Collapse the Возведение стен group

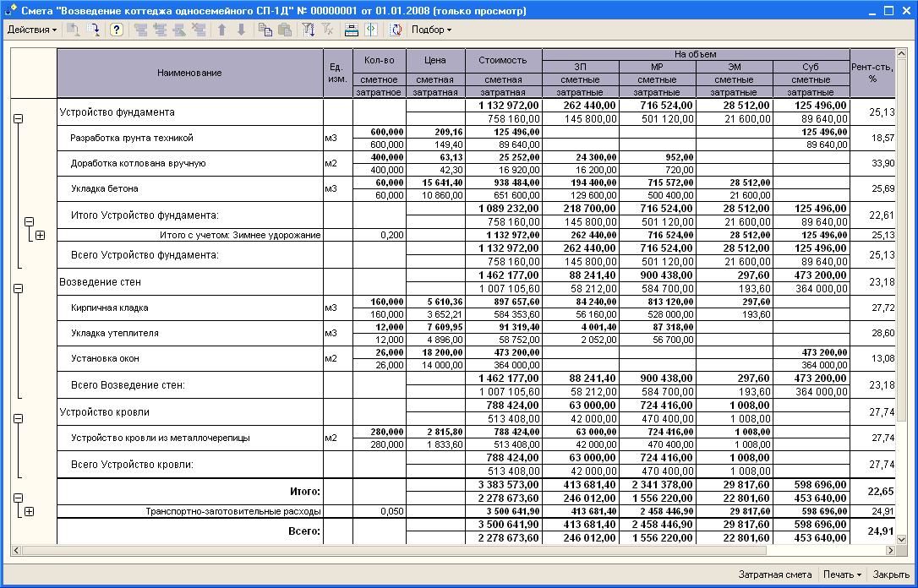(x=18, y=288)
